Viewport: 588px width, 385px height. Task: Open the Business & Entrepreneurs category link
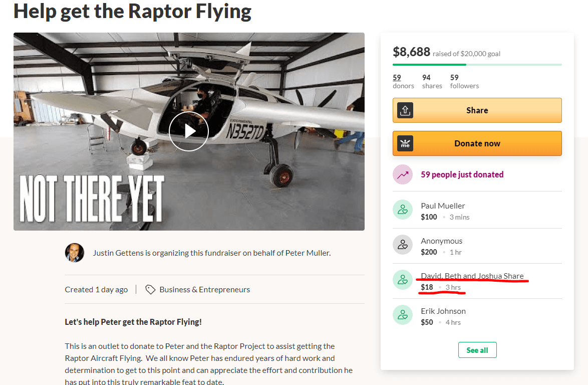tap(204, 290)
